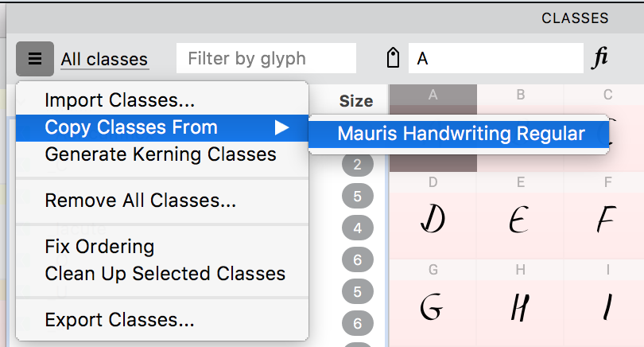The image size is (644, 347).
Task: Select the glyph G cell
Action: coord(433,302)
